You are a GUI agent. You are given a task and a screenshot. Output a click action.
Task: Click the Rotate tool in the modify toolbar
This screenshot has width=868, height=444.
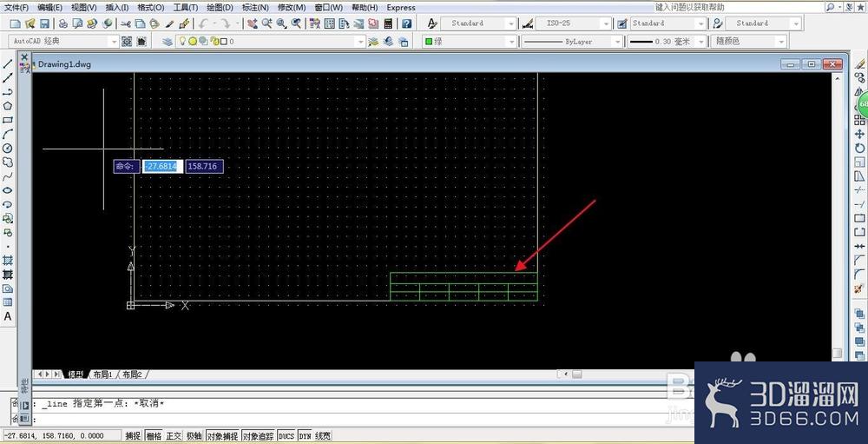coord(859,148)
